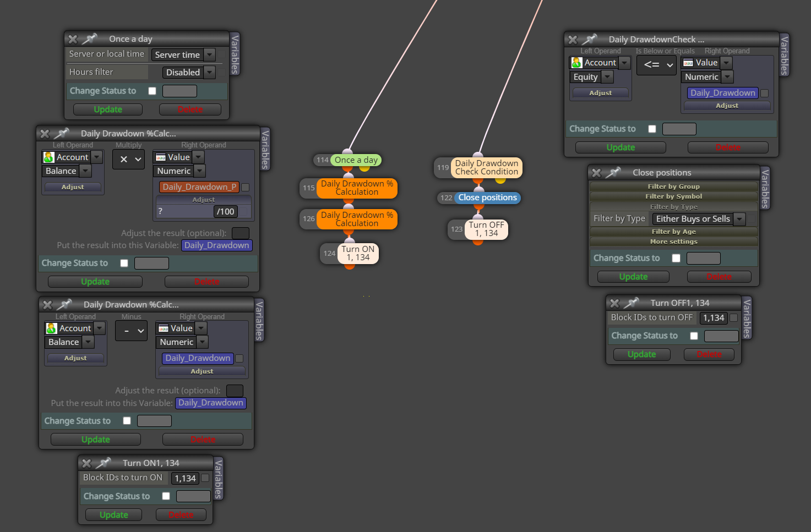Toggle Change Status checkbox in Daily DrawdownCheck panel
The width and height of the screenshot is (811, 532).
click(x=652, y=129)
